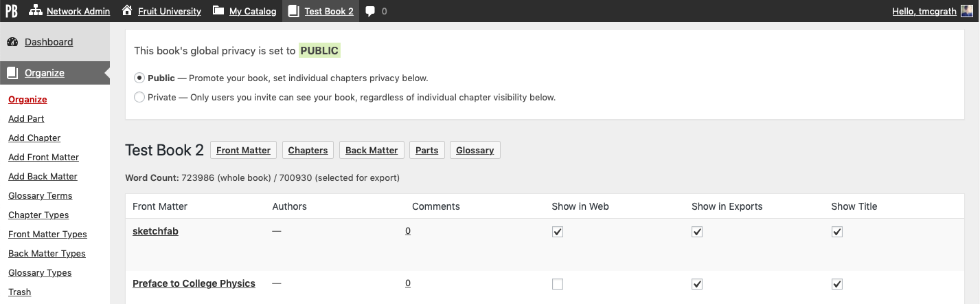Uncheck Show Title for sketchfab

(836, 232)
